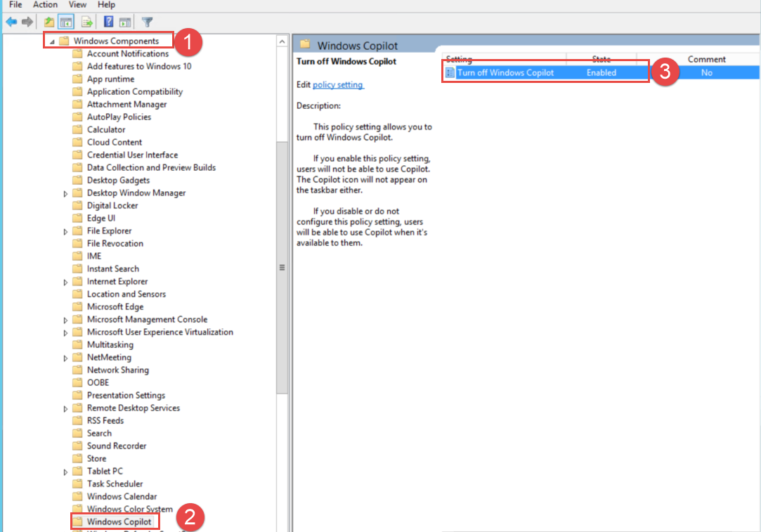
Task: Select the File Revocation folder
Action: click(x=115, y=243)
